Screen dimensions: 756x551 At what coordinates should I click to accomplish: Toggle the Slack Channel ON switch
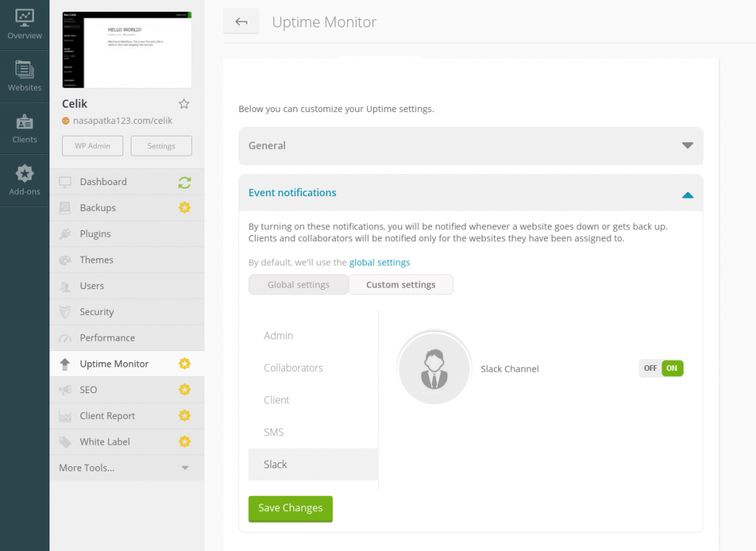tap(661, 368)
